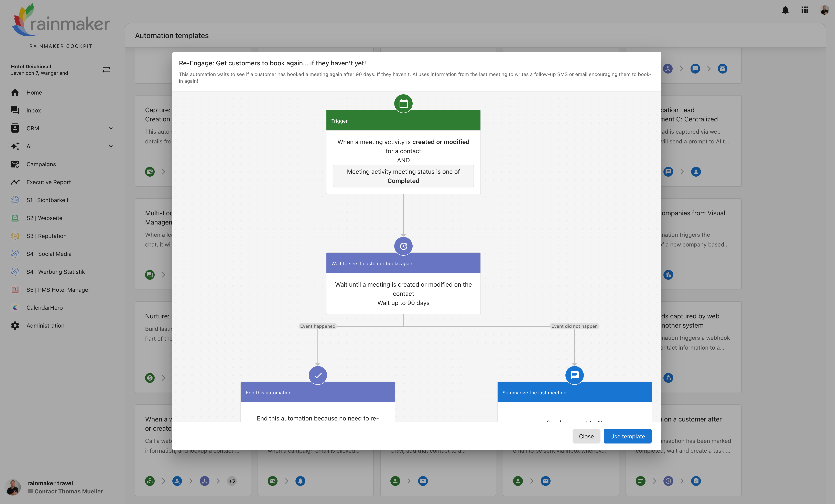Open the Executive Report page
Image resolution: width=835 pixels, height=504 pixels.
pyautogui.click(x=48, y=182)
